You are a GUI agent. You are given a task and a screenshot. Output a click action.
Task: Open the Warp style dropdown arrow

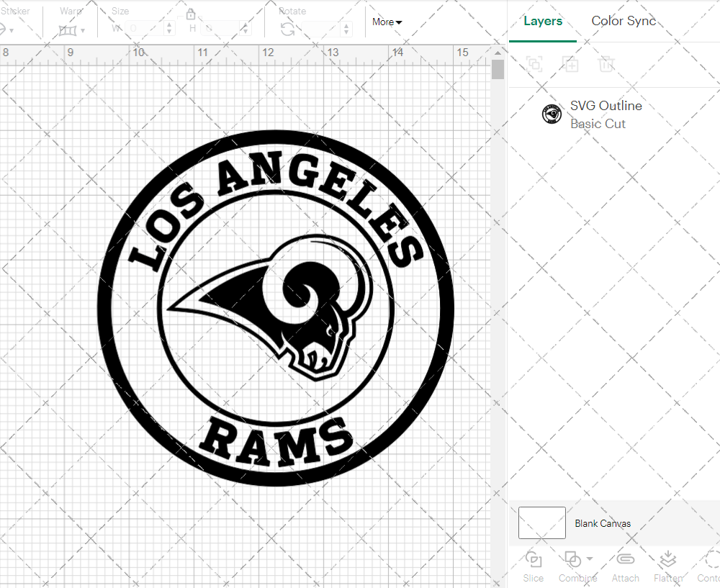(84, 32)
